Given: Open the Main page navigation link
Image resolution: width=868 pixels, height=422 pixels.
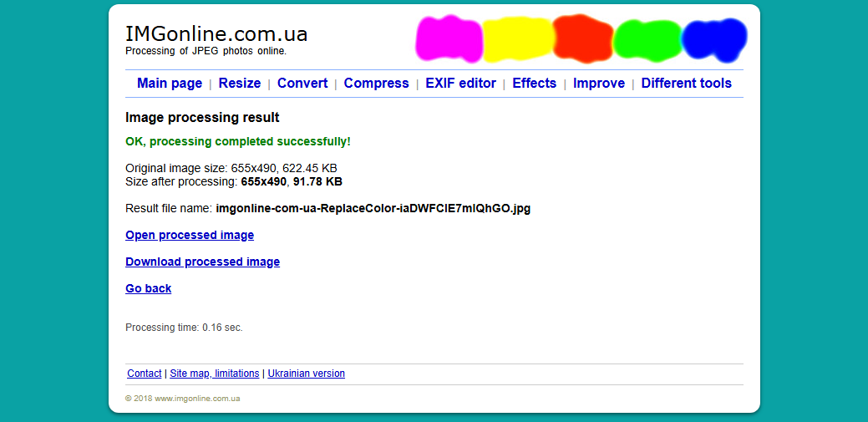Looking at the screenshot, I should click(170, 84).
